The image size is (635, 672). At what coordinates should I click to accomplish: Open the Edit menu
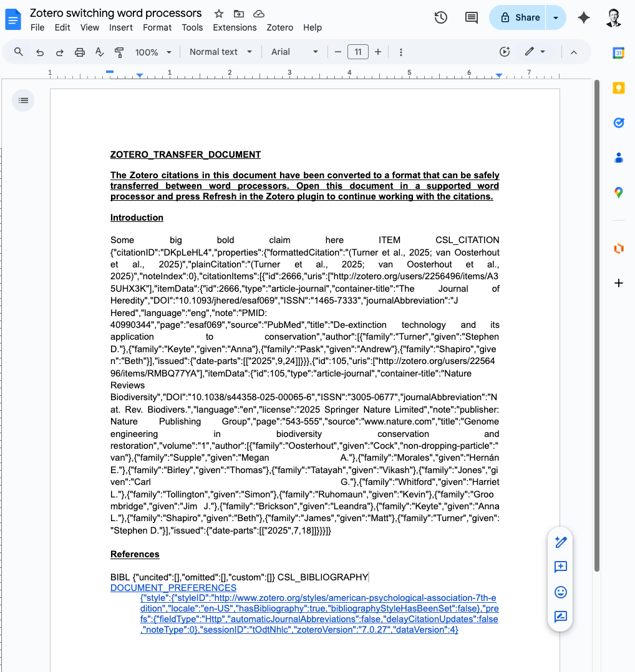(x=62, y=27)
